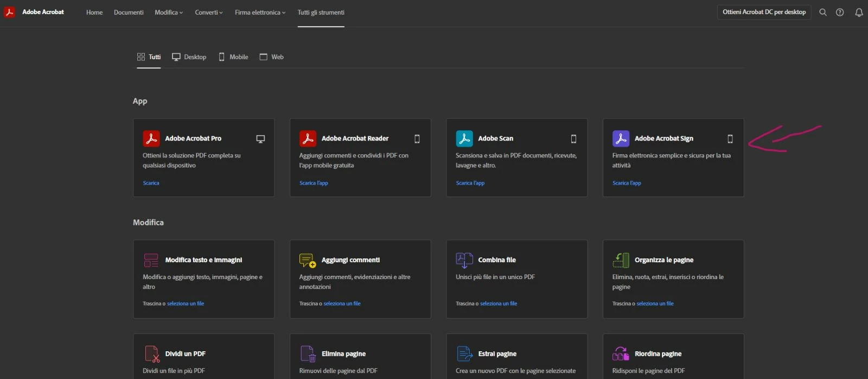
Task: Click Scarica l'app link for Acrobat Sign
Action: click(x=627, y=183)
